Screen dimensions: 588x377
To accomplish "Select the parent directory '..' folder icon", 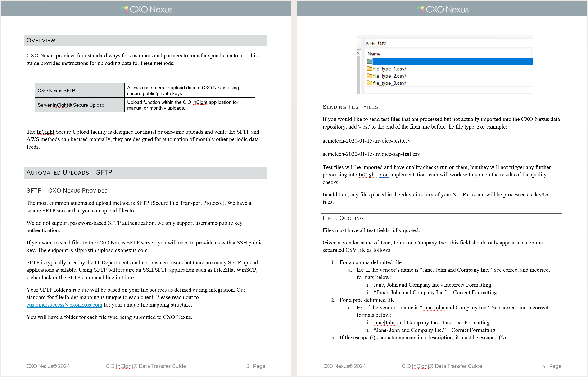I will pyautogui.click(x=369, y=61).
